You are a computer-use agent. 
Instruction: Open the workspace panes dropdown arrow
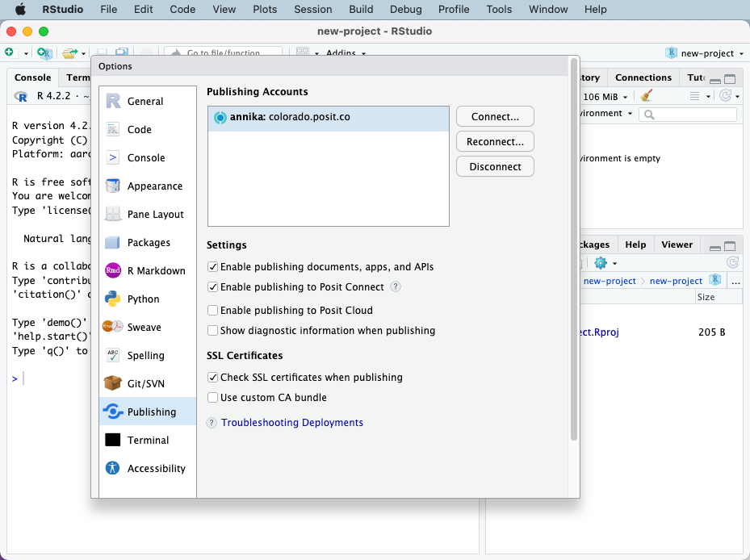pos(316,53)
